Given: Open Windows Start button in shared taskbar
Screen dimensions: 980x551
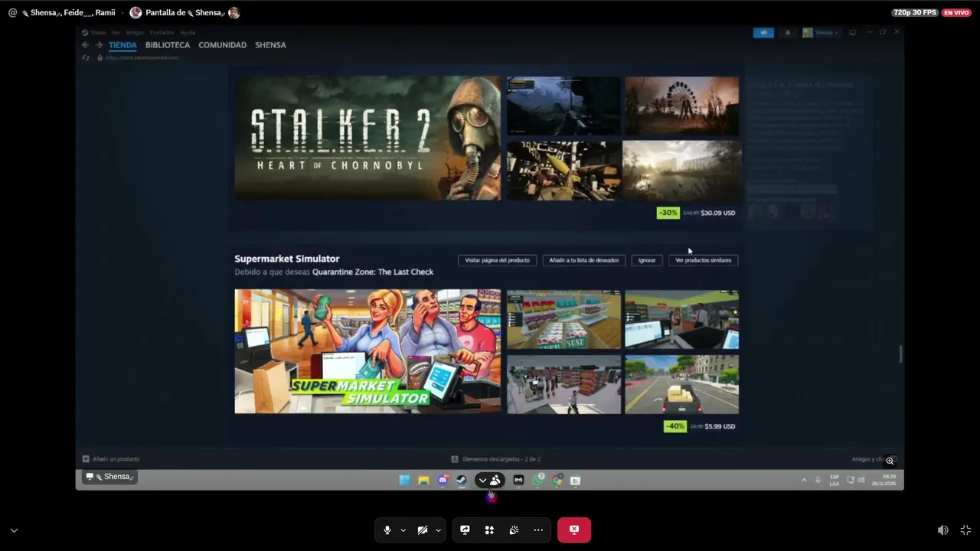Looking at the screenshot, I should pos(404,481).
